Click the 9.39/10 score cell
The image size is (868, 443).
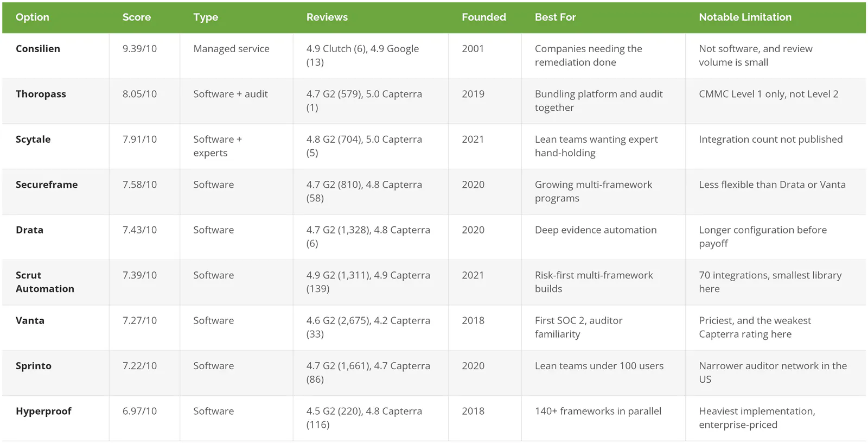coord(139,49)
